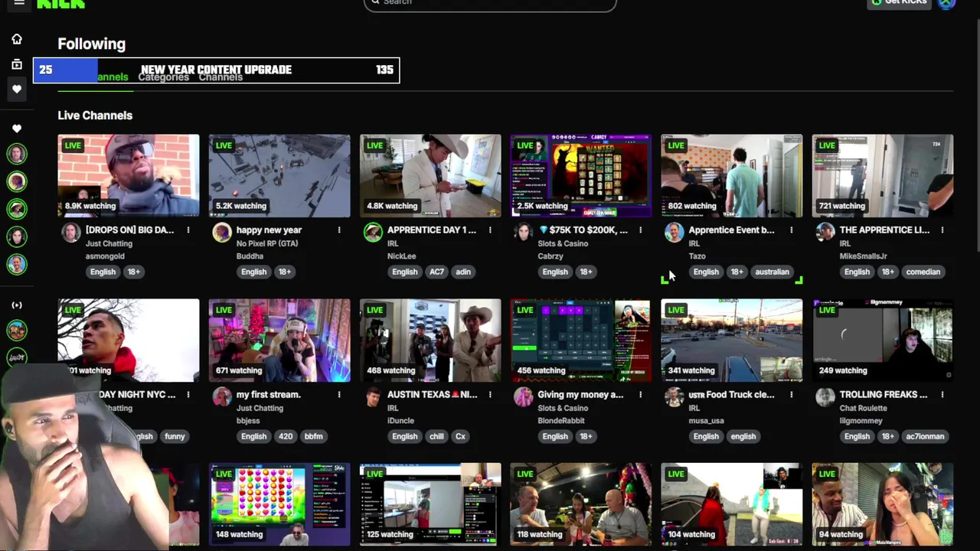Click the 'funny' tag under the NYC stream
Screen dimensions: 980x551
(175, 436)
